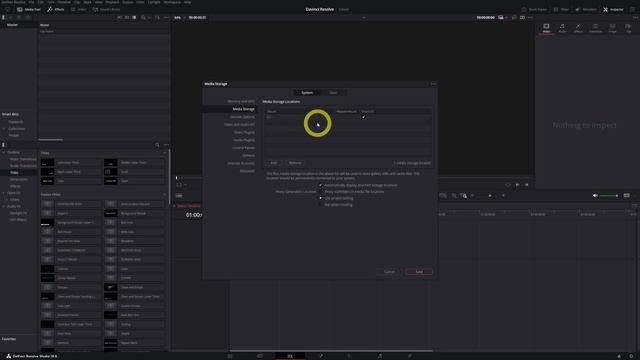The height and width of the screenshot is (360, 640).
Task: Open the Metadata panel
Action: (586, 9)
